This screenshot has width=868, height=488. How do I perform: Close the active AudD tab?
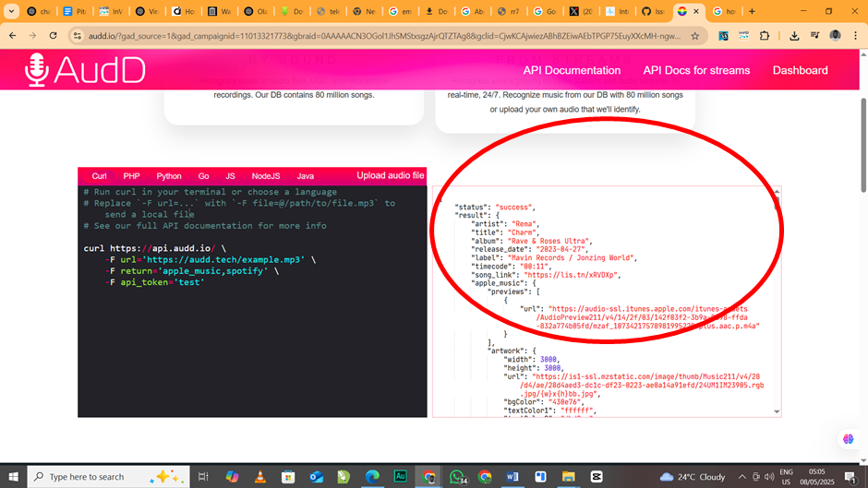click(696, 11)
